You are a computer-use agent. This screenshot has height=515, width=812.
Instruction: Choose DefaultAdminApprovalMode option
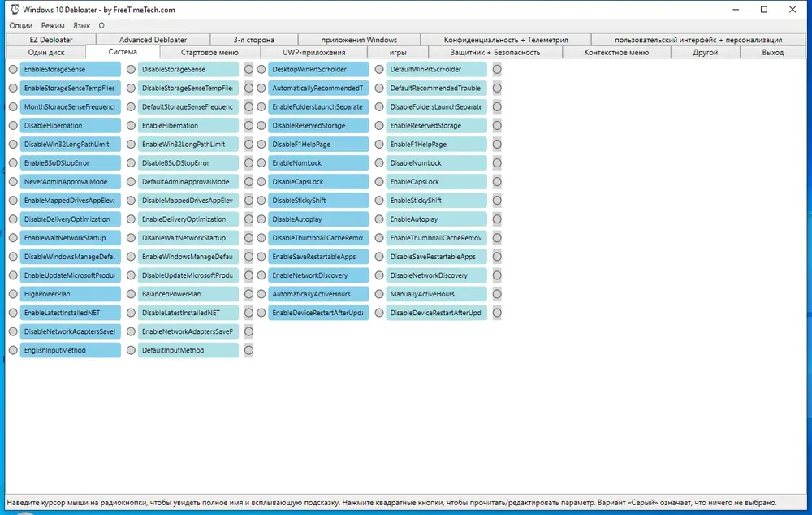(x=131, y=181)
